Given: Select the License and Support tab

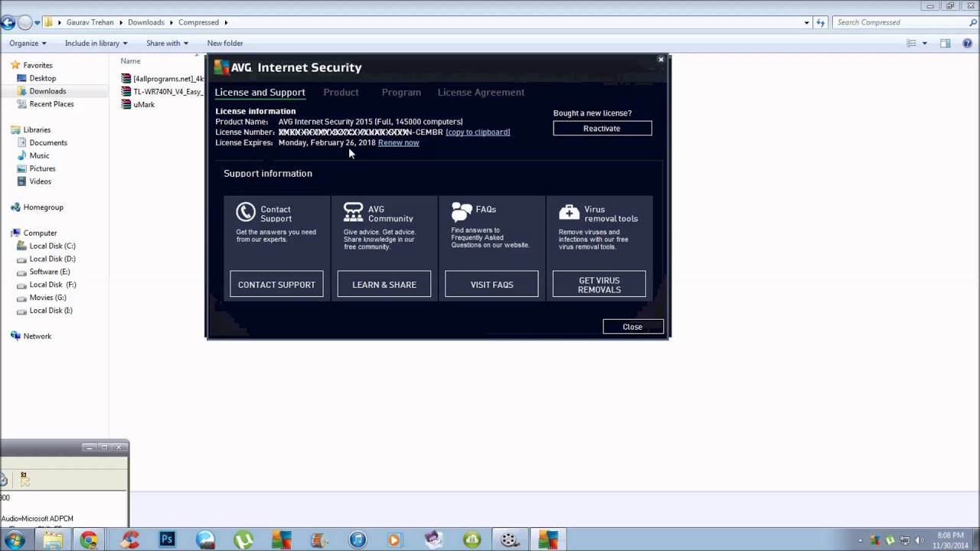Looking at the screenshot, I should [260, 93].
